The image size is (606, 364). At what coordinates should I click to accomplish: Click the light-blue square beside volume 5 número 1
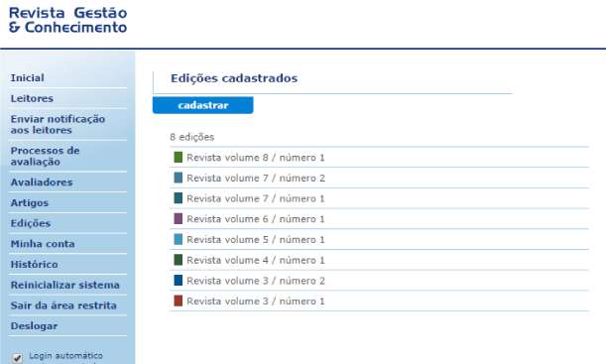pos(179,239)
